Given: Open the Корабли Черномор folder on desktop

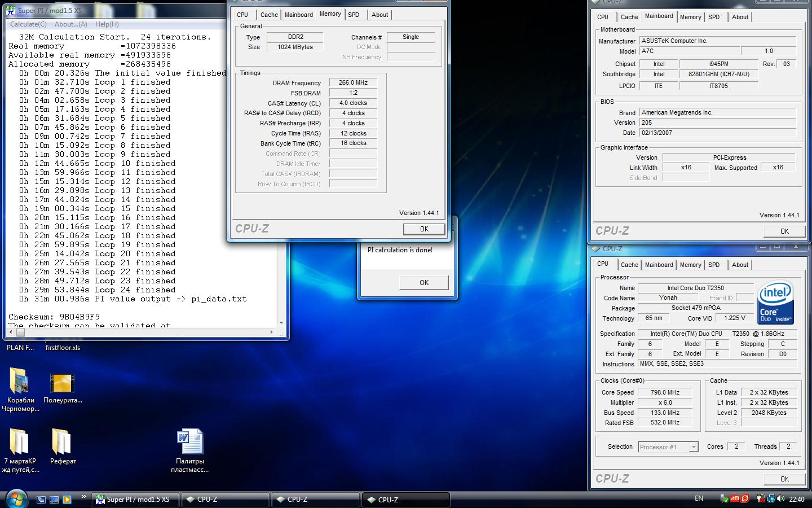Looking at the screenshot, I should click(x=20, y=382).
